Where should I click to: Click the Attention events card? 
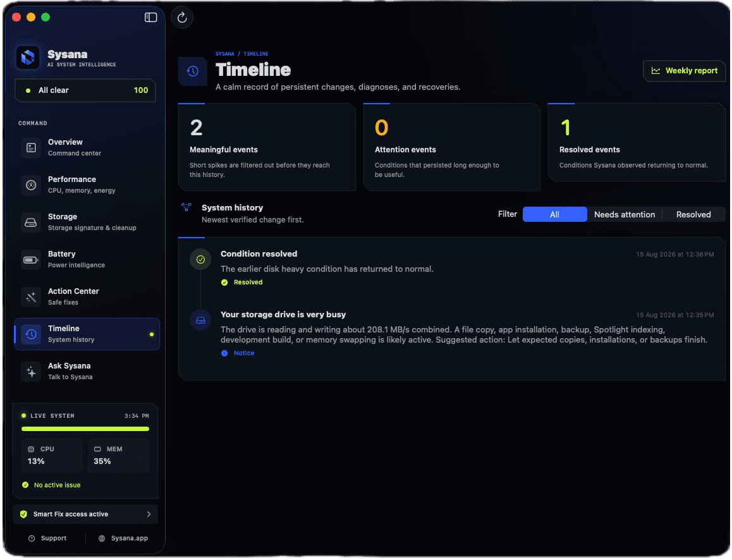coord(452,147)
